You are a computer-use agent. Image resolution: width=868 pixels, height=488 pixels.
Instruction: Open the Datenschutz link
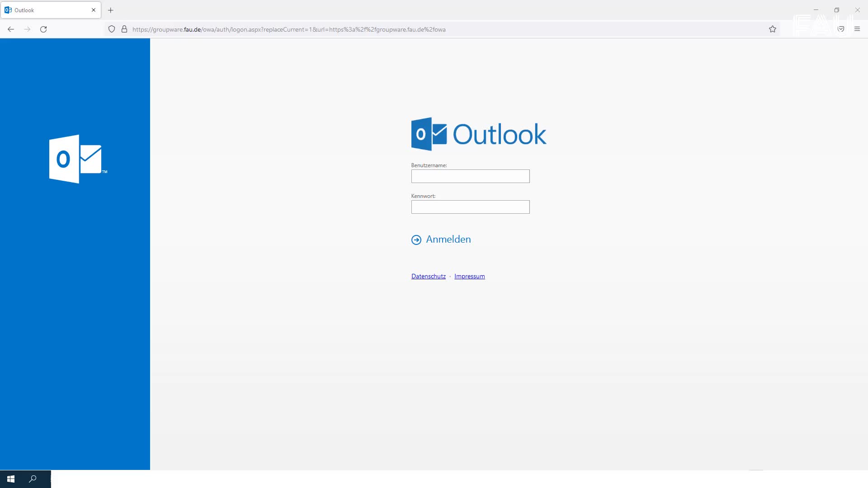428,276
